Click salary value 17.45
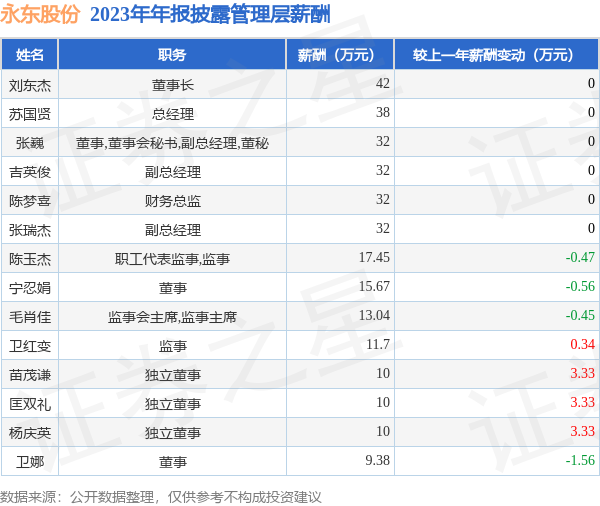600x506 pixels. (x=374, y=257)
